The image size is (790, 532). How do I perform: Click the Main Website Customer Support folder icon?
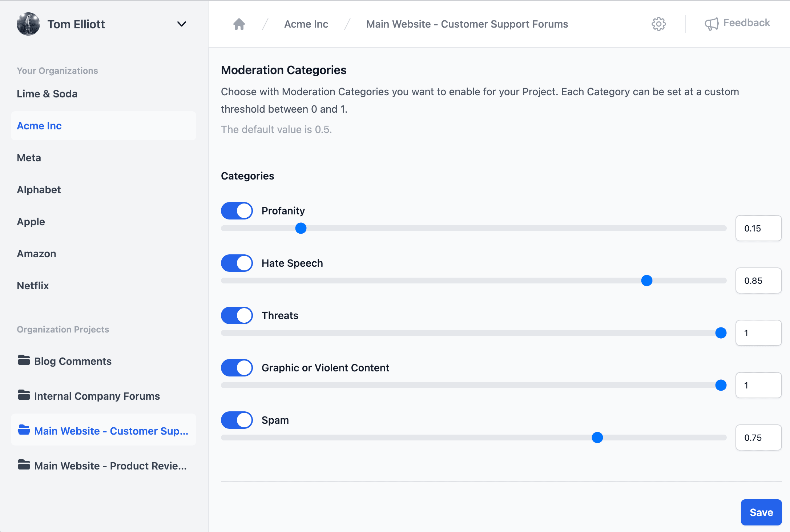(24, 430)
